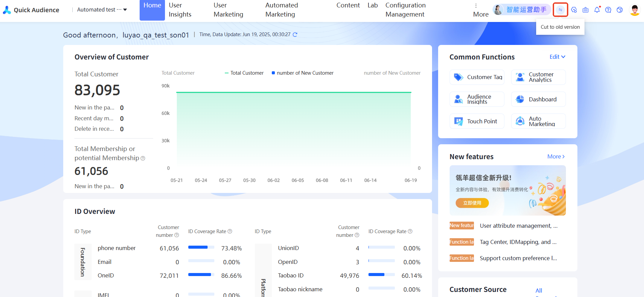Open the Configuration Management menu

coord(405,10)
